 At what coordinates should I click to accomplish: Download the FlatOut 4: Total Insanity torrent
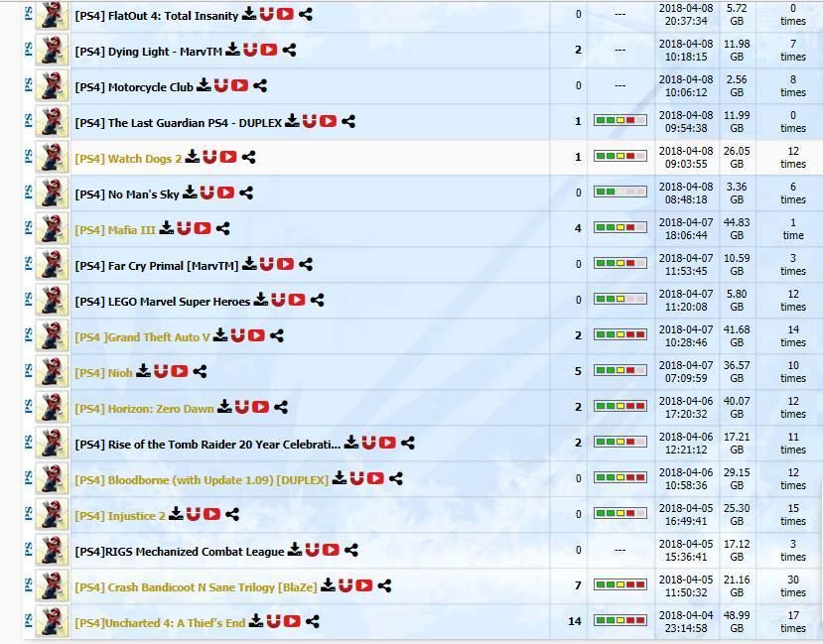pos(249,14)
